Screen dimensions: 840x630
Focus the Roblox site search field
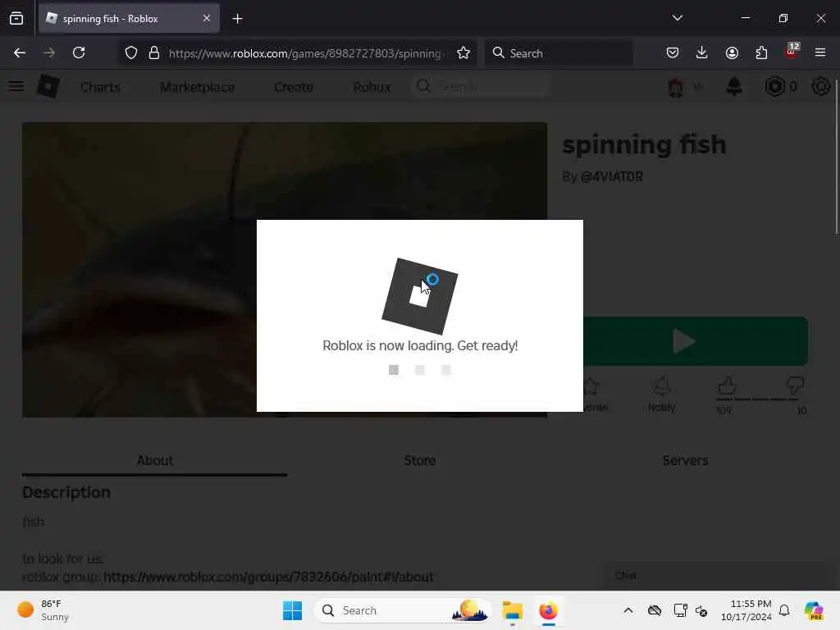pyautogui.click(x=481, y=86)
